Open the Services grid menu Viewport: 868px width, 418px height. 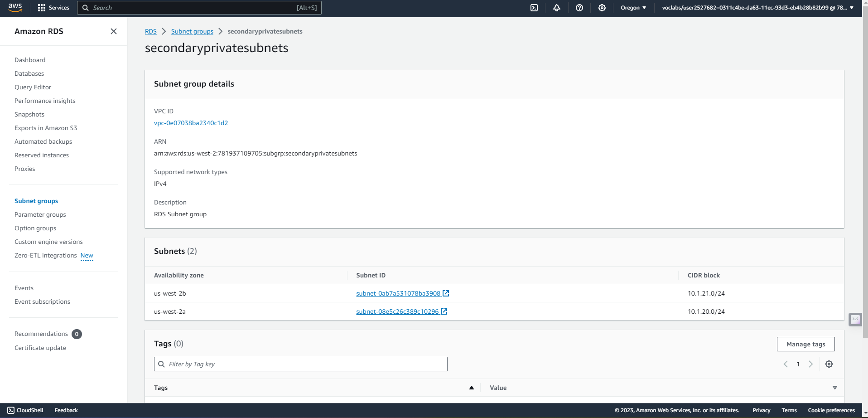click(x=53, y=8)
